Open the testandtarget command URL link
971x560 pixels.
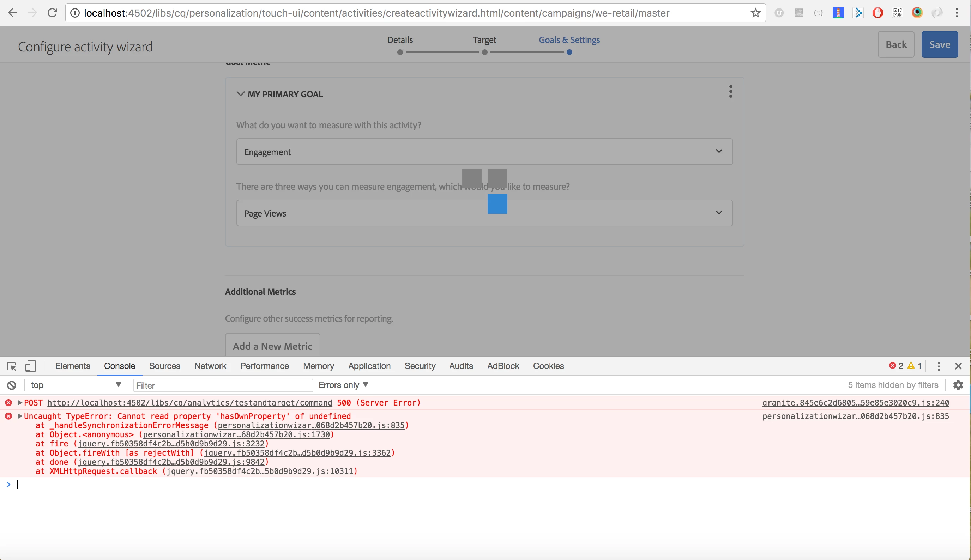click(x=190, y=403)
